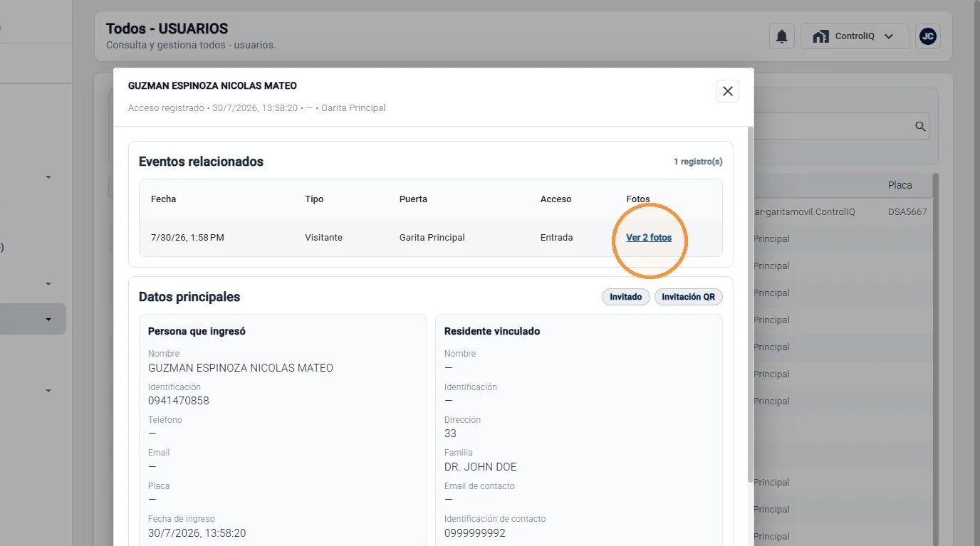Click the Placa header in background table
The image size is (980, 546).
[900, 185]
